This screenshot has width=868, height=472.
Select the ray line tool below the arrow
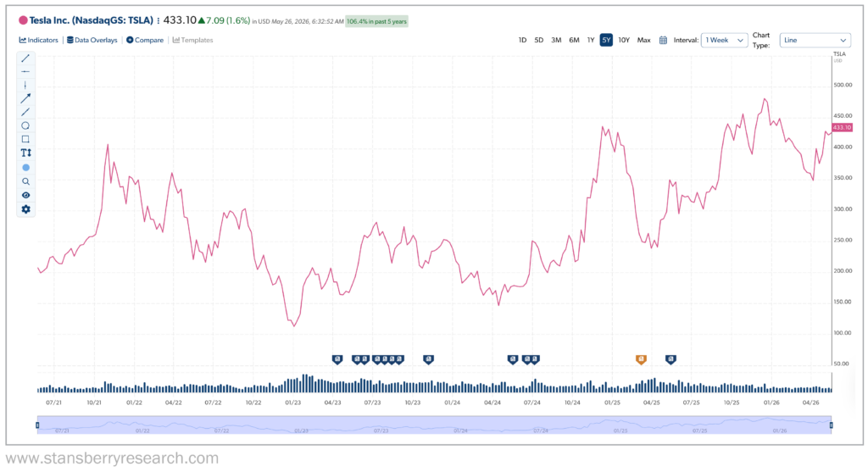(25, 113)
